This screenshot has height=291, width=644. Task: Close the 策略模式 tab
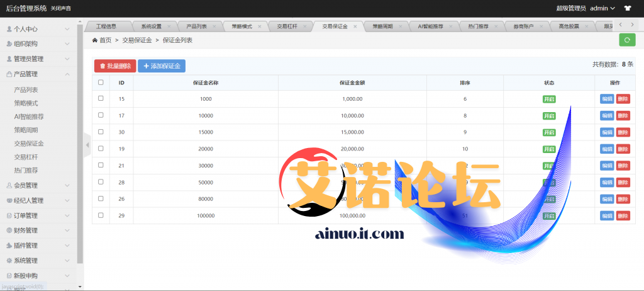259,26
